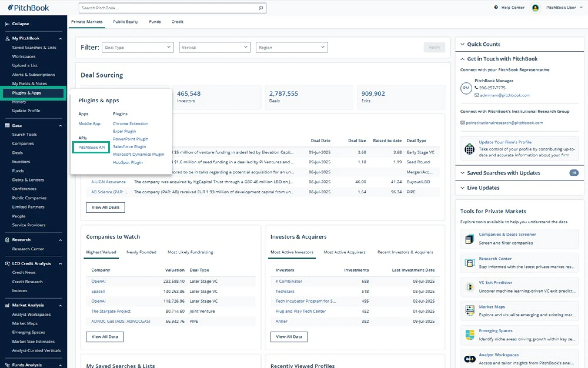Open the Vertical filter dropdown
Screen dimensions: 588x368
coord(215,47)
